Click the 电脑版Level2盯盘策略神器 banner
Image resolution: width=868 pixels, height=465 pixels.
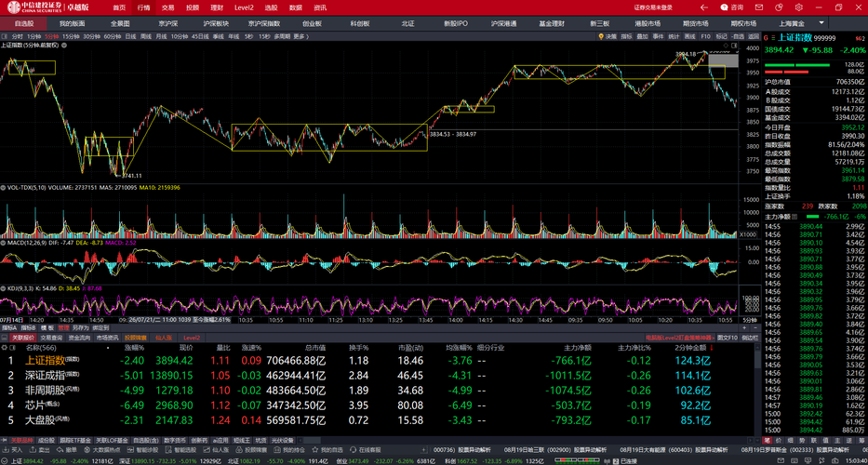[x=680, y=337]
